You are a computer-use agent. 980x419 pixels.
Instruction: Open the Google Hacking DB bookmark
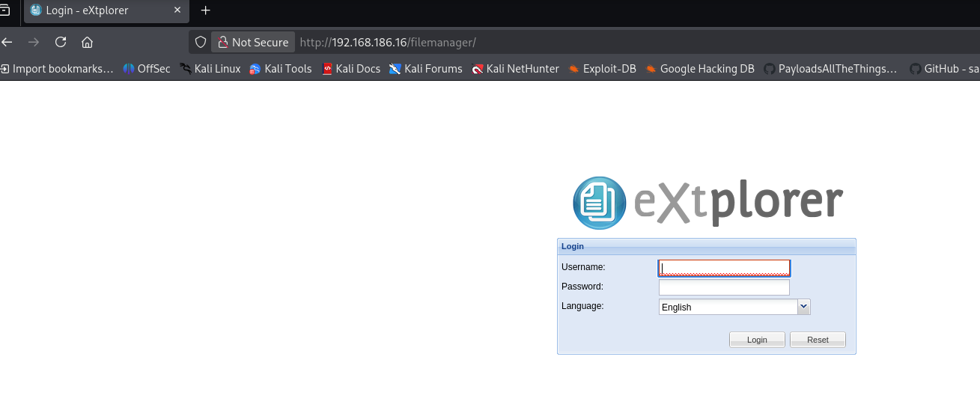tap(700, 69)
